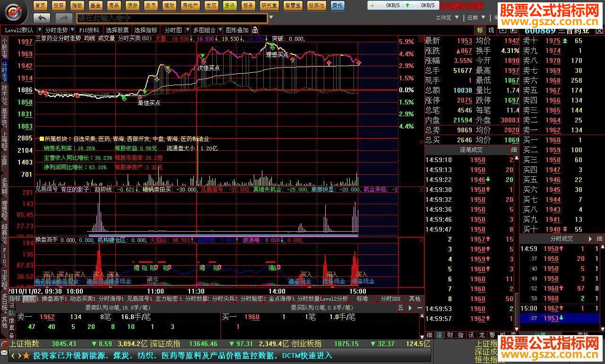Click the arrow button in 分时成交 header
Screen dimensions: 605x364
coord(590,239)
